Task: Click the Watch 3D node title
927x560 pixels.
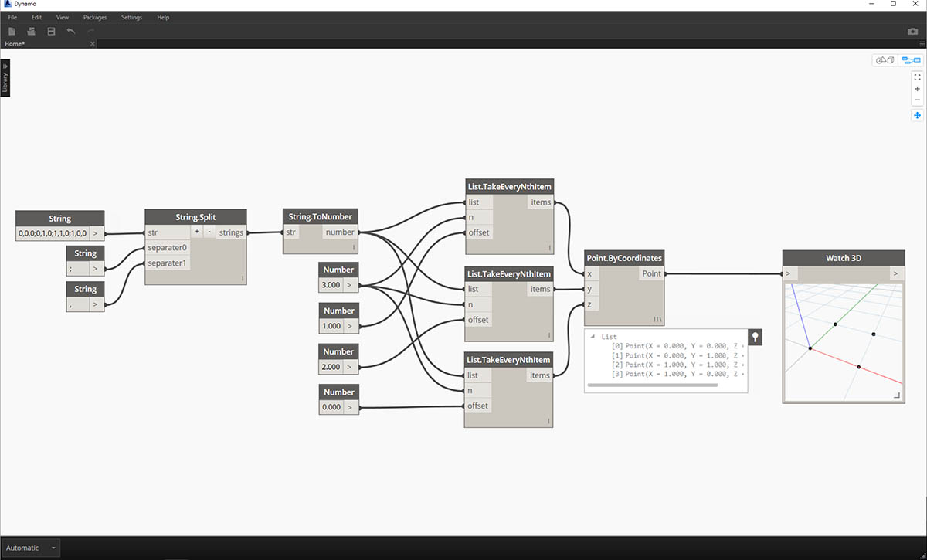Action: pyautogui.click(x=843, y=258)
